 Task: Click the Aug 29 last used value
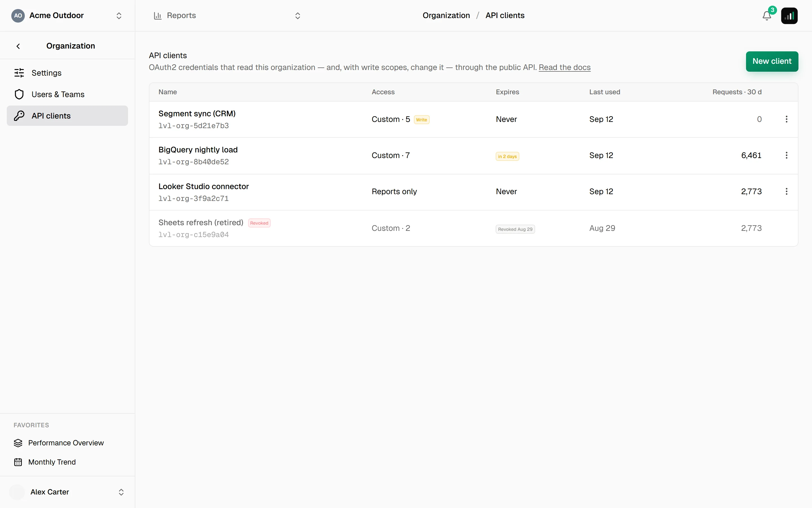pyautogui.click(x=602, y=229)
